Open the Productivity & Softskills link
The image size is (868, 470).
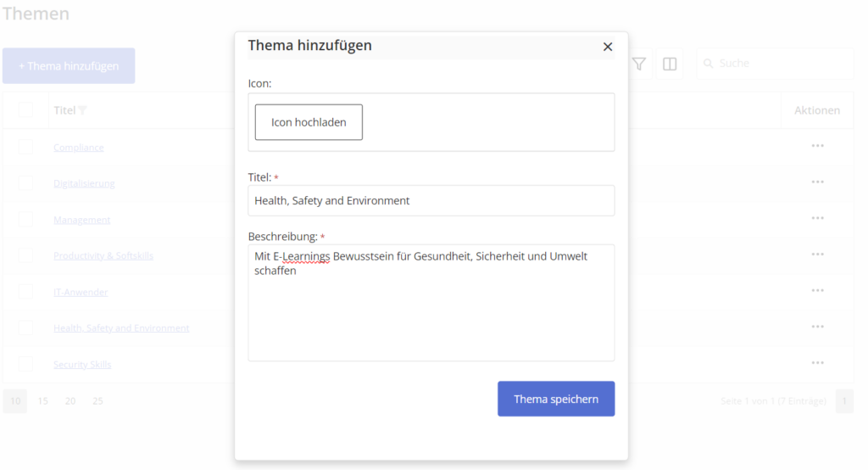click(103, 255)
